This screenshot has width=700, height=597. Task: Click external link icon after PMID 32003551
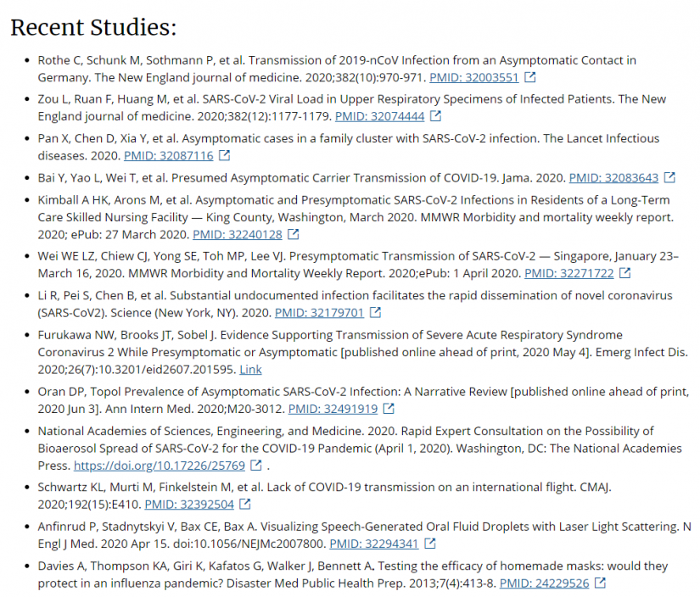click(530, 77)
